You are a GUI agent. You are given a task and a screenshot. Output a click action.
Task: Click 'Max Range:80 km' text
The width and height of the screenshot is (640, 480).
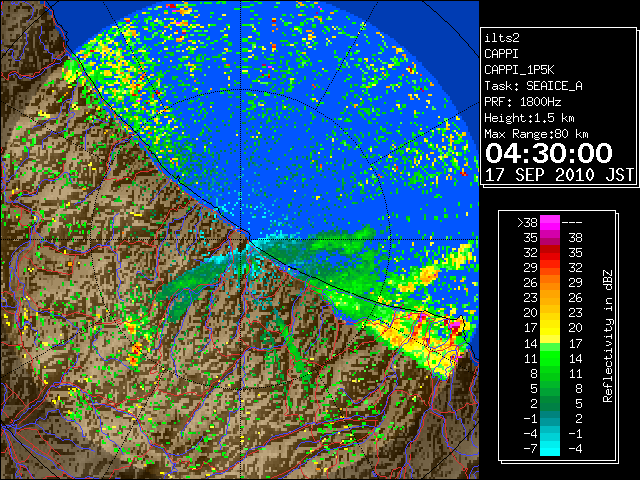coord(536,134)
